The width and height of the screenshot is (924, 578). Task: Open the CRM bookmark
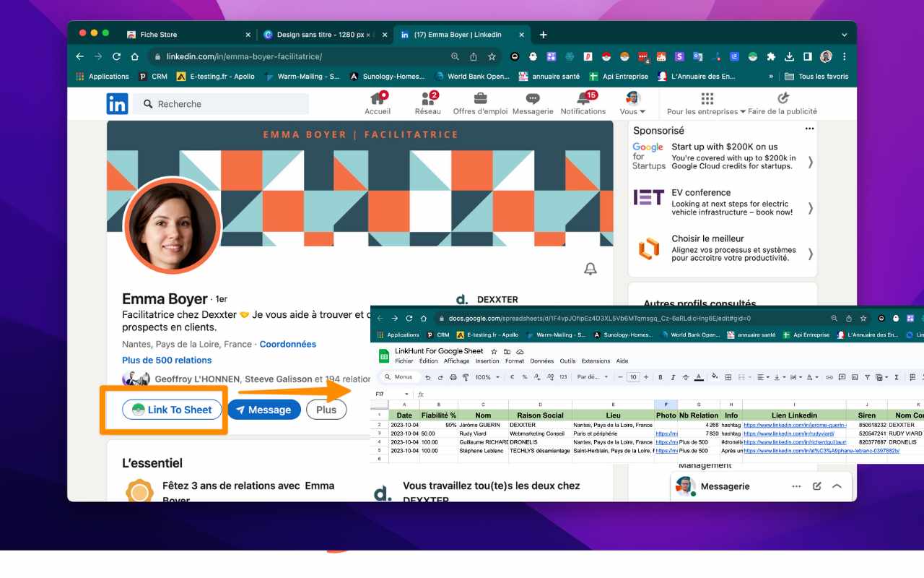(153, 76)
